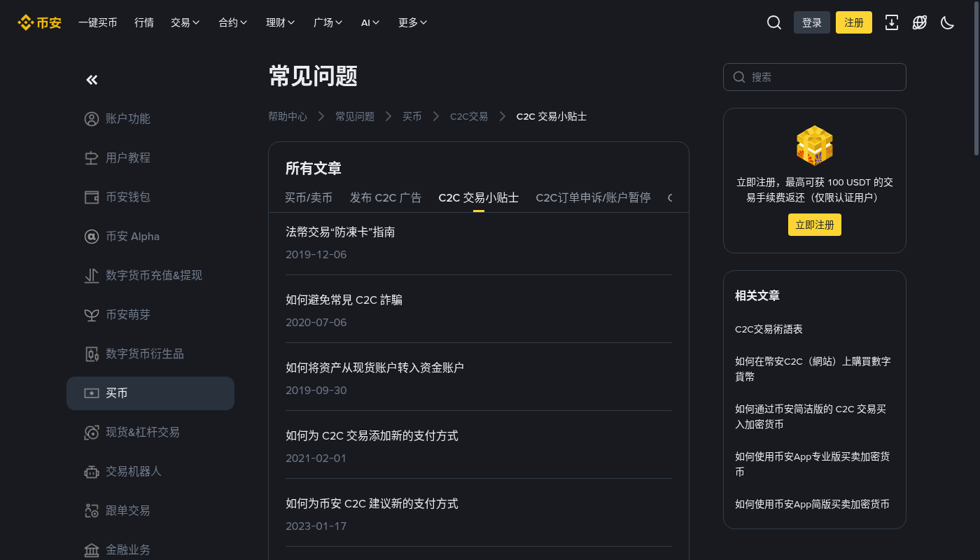Expand the 更多 dropdown menu
The image size is (980, 560).
click(x=413, y=22)
